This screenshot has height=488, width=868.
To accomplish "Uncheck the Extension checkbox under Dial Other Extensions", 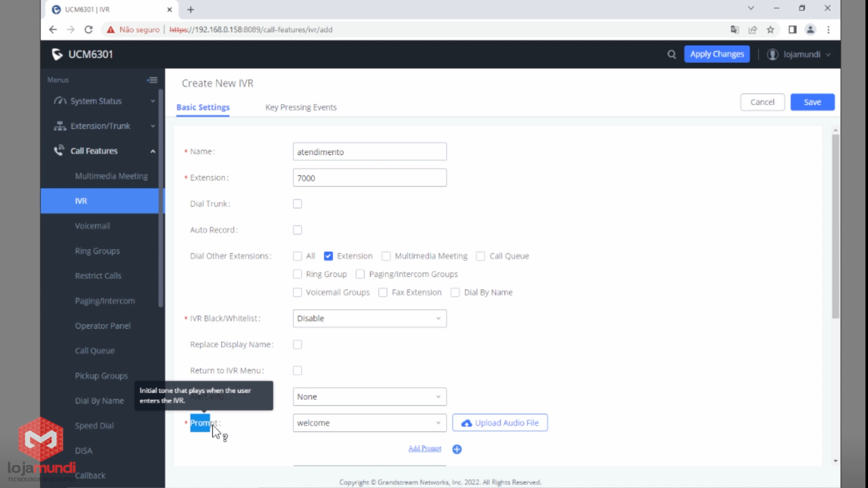I will [x=329, y=256].
